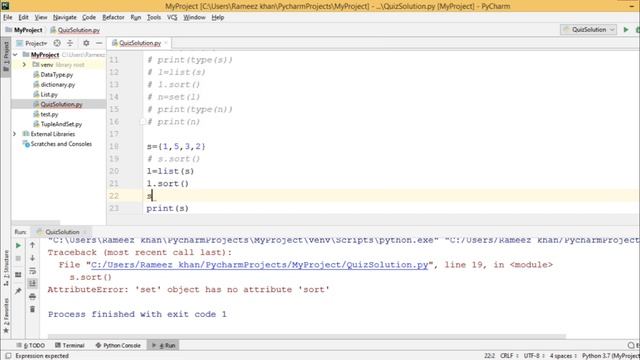Open the Window menu
This screenshot has height=360, width=640.
click(x=194, y=17)
